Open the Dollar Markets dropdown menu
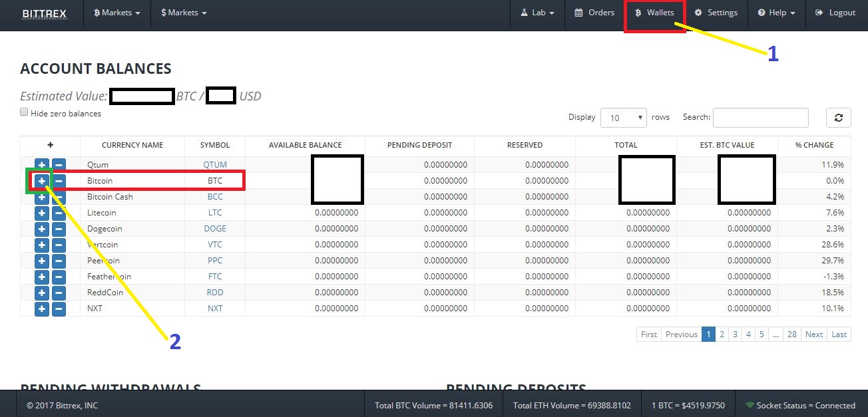The height and width of the screenshot is (417, 868). pos(184,13)
